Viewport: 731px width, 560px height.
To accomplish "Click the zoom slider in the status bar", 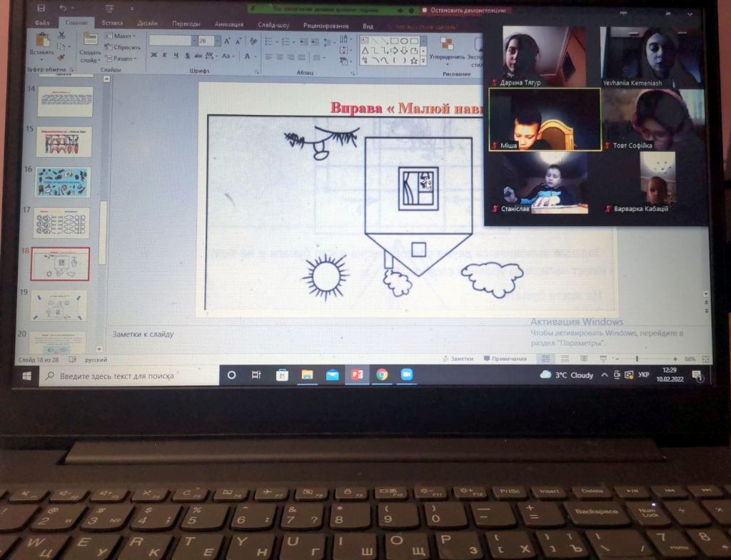I will point(637,359).
